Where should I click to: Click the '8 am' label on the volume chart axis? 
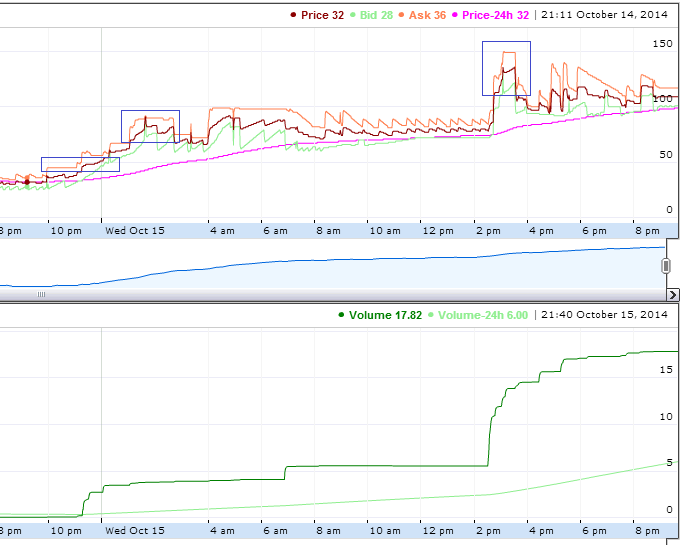pyautogui.click(x=328, y=531)
